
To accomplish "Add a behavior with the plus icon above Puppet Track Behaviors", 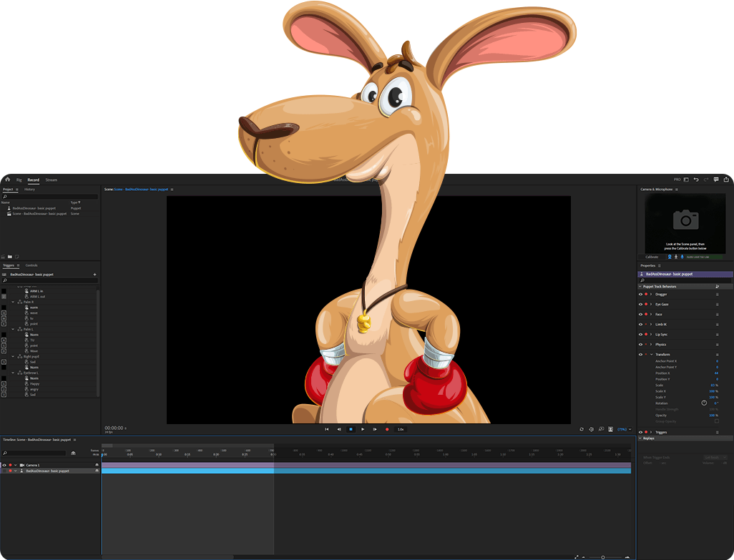I will 718,286.
